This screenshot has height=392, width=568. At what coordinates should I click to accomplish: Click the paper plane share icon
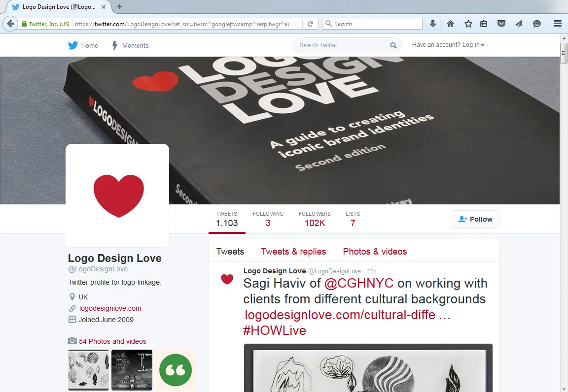click(x=519, y=24)
